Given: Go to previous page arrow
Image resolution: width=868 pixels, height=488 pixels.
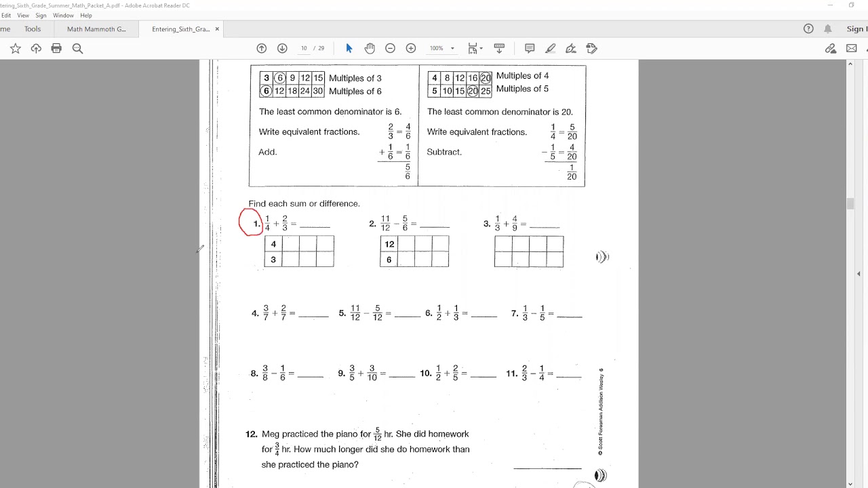Looking at the screenshot, I should [262, 48].
